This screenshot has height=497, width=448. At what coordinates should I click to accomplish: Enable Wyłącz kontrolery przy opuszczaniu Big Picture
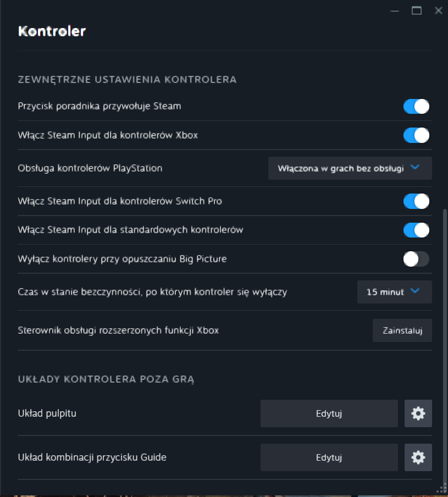click(416, 259)
